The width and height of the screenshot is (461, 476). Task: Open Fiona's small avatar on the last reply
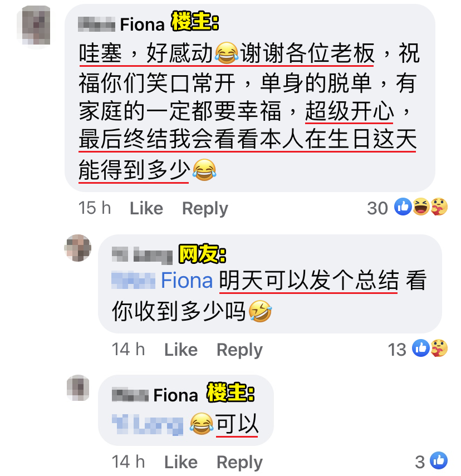78,387
